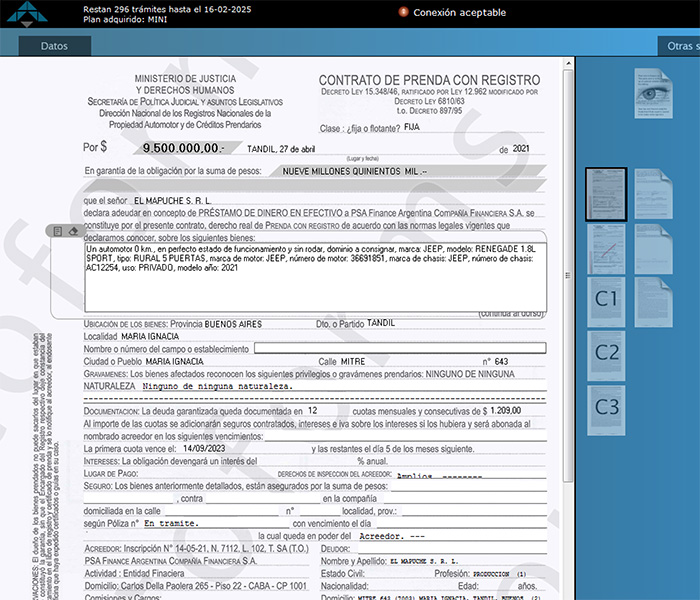700x600 pixels.
Task: Click the notes icon above the bienes text box
Action: (x=57, y=231)
